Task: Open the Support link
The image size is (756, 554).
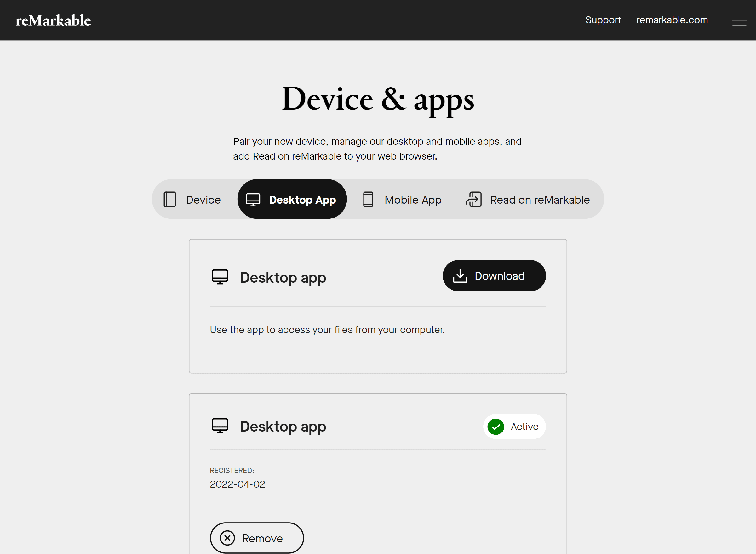Action: click(603, 20)
